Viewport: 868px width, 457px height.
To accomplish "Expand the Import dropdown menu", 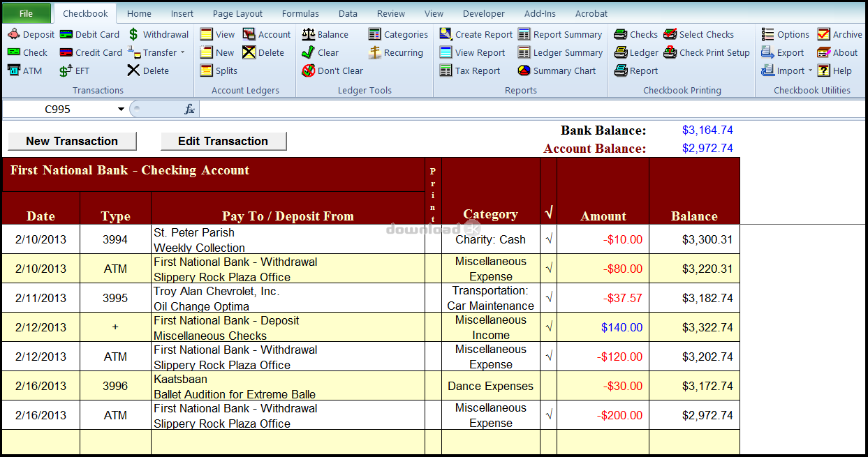I will coord(811,70).
